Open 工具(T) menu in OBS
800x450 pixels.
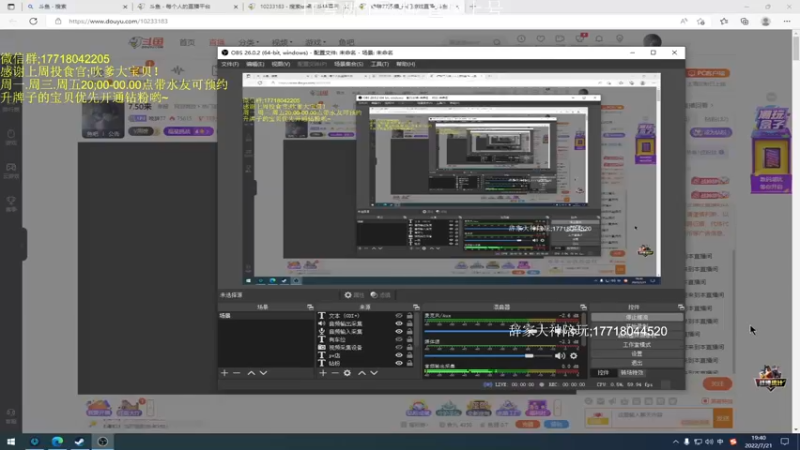[380, 64]
